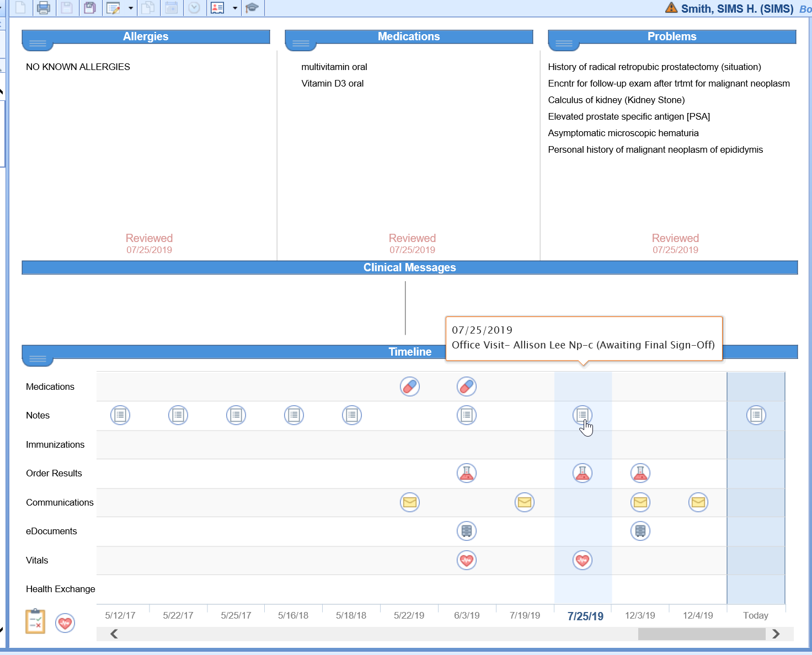Select malignant neoplasm of epididymis problem
The image size is (812, 655).
(655, 149)
